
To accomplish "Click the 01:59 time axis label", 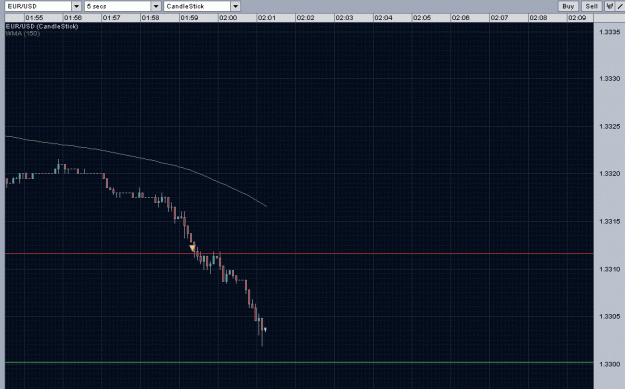I will (189, 18).
